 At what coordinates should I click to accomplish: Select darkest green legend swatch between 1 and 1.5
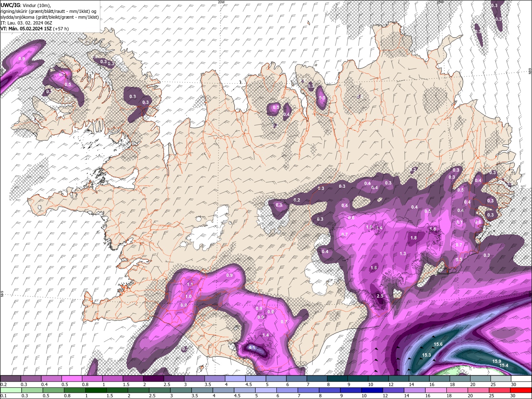click(96, 390)
